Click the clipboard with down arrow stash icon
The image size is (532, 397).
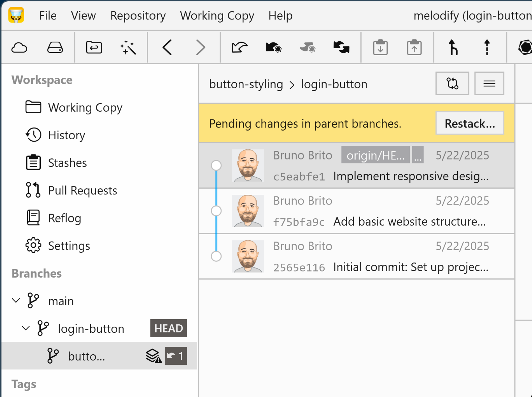pos(380,47)
